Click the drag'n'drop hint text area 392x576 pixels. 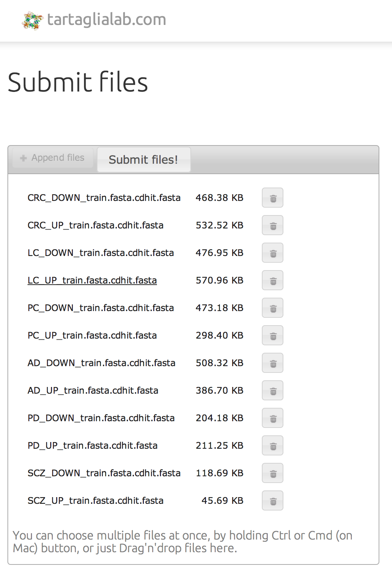tap(182, 541)
